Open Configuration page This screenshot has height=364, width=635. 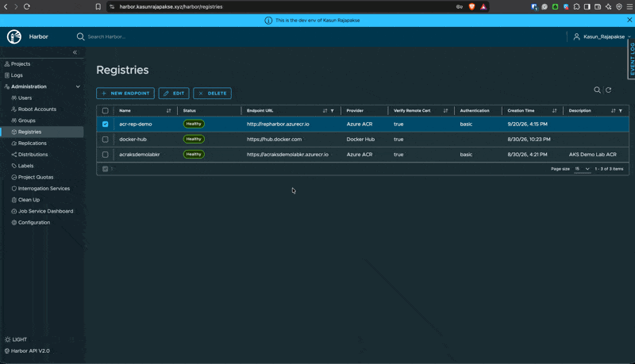[34, 222]
